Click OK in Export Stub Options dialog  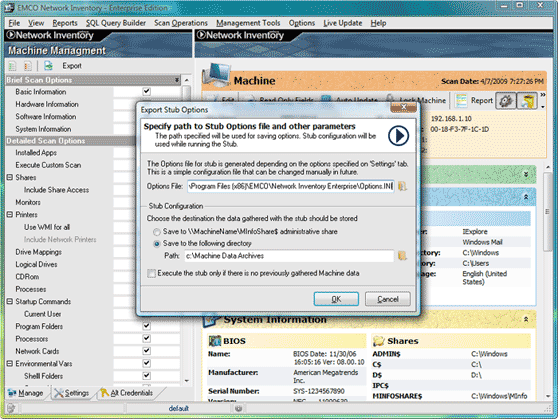(336, 299)
